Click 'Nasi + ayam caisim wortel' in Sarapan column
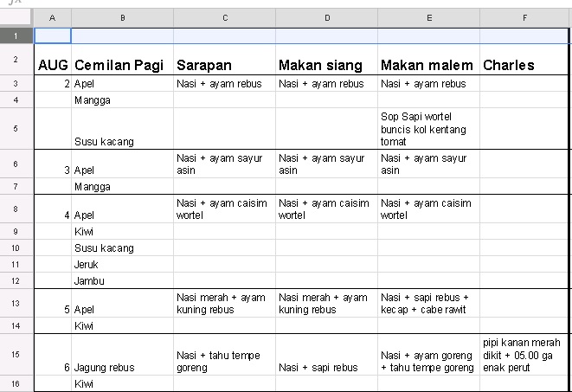The image size is (572, 392). (x=225, y=209)
